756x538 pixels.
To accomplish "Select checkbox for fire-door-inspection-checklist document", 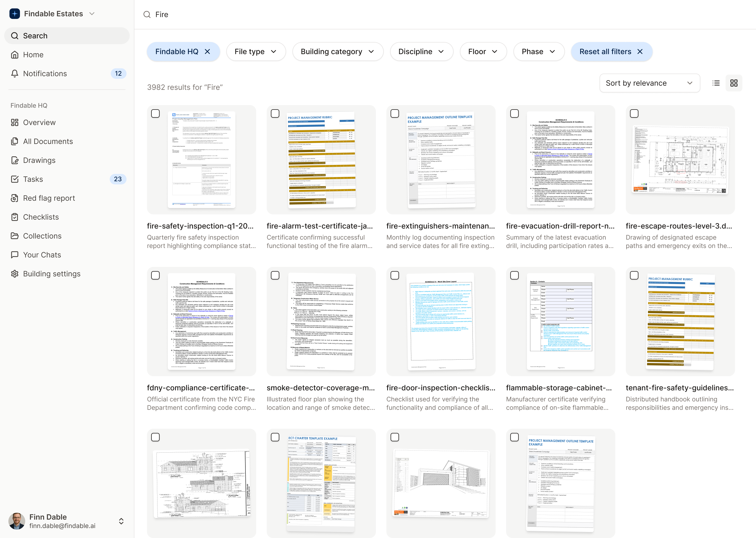I will tap(395, 275).
